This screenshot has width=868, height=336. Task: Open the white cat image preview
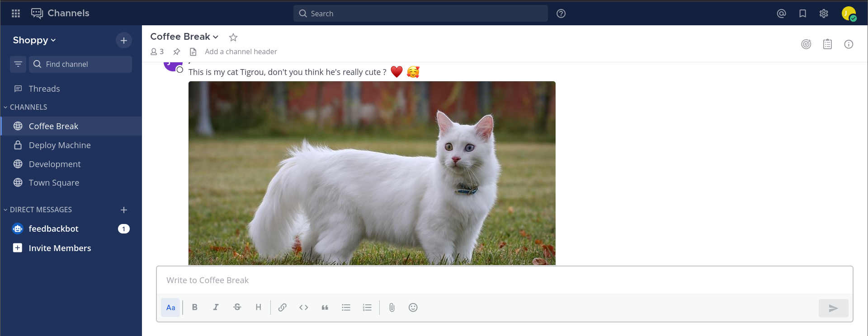tap(372, 173)
